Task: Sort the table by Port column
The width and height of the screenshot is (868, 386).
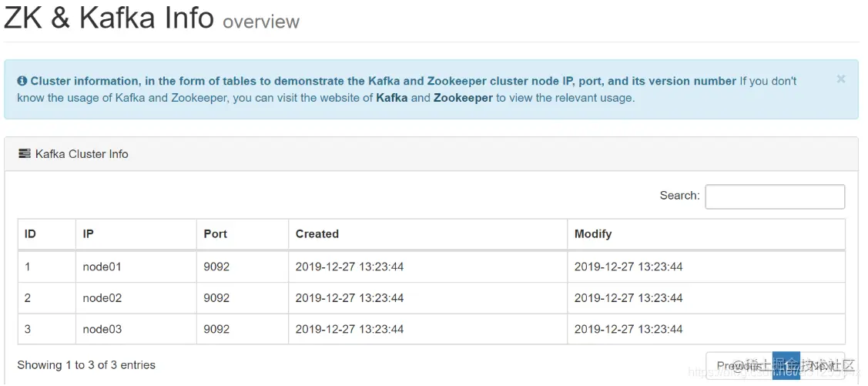Action: (x=216, y=233)
